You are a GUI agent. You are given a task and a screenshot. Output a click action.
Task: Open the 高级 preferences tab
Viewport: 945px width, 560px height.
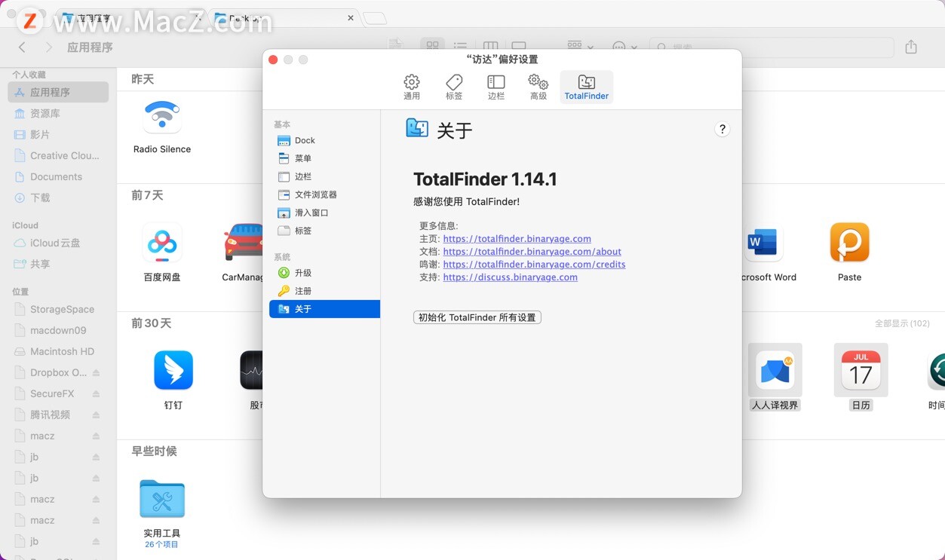[x=538, y=87]
